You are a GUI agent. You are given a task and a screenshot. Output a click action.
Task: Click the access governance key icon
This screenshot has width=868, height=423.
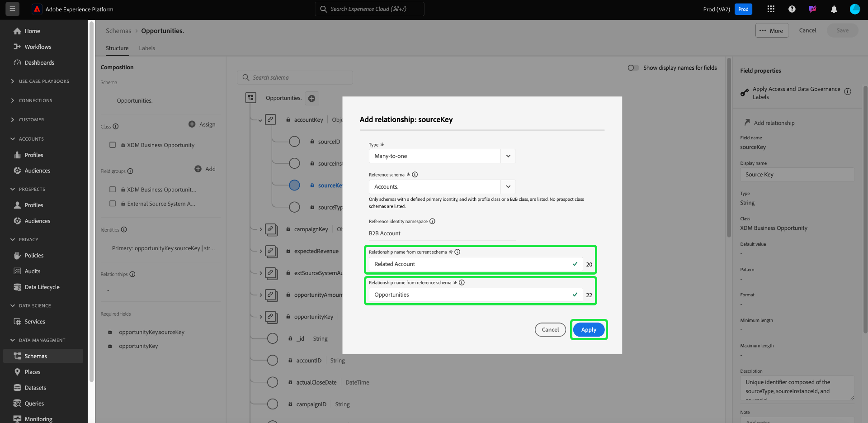(745, 93)
